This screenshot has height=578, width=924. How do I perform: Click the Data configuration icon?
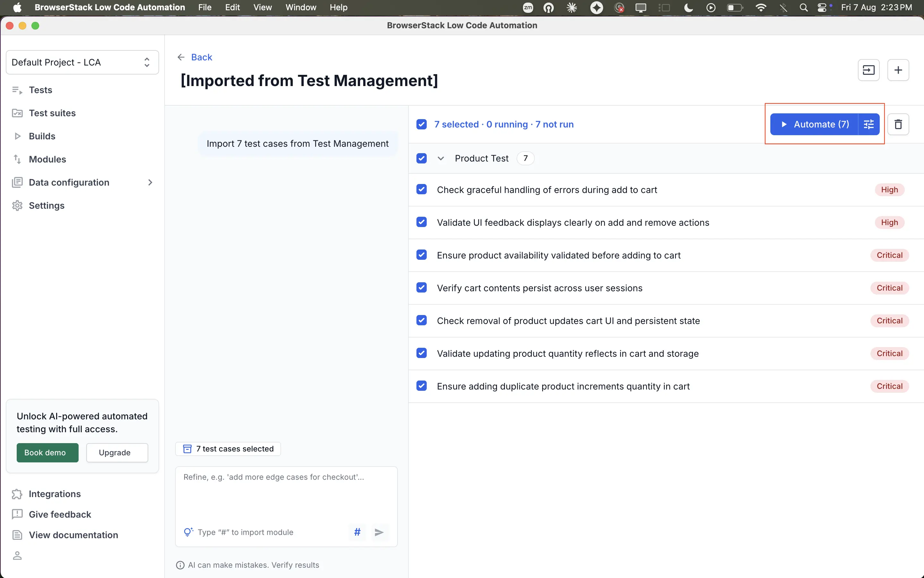pyautogui.click(x=17, y=182)
